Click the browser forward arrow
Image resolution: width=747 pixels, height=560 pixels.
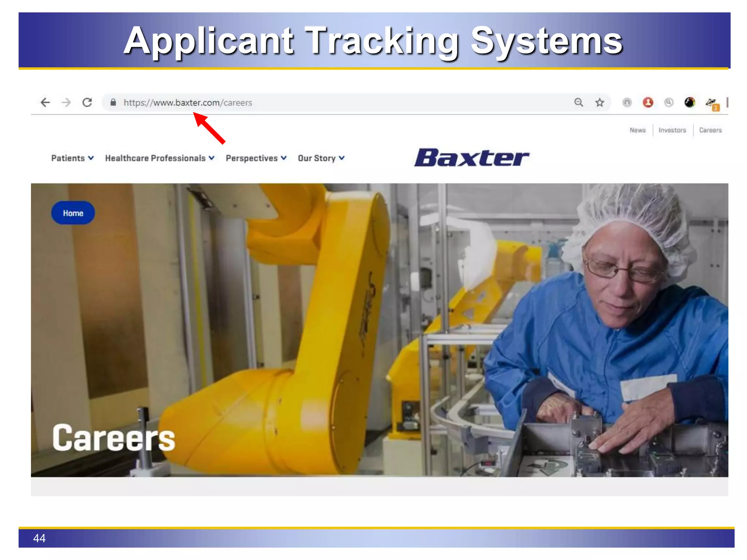tap(66, 102)
